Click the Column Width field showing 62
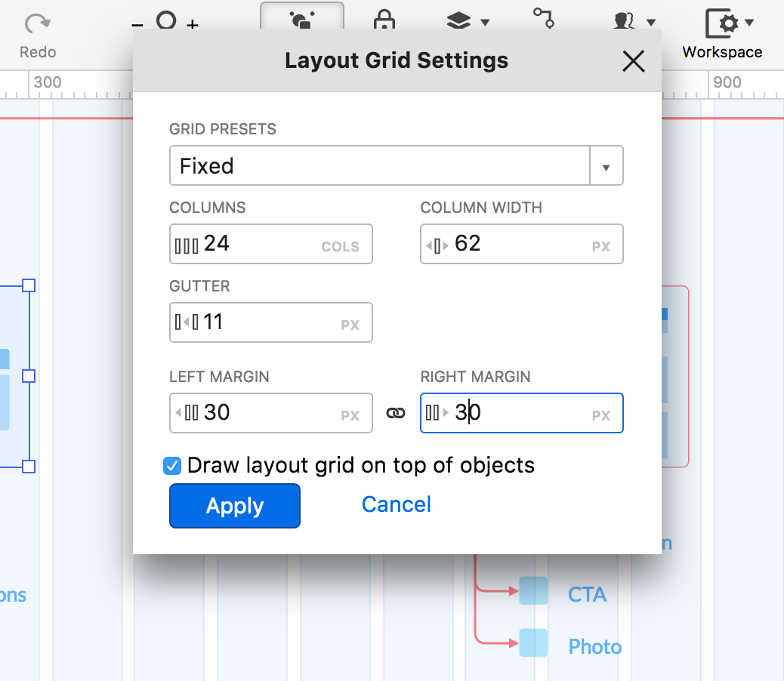This screenshot has width=784, height=681. 521,244
